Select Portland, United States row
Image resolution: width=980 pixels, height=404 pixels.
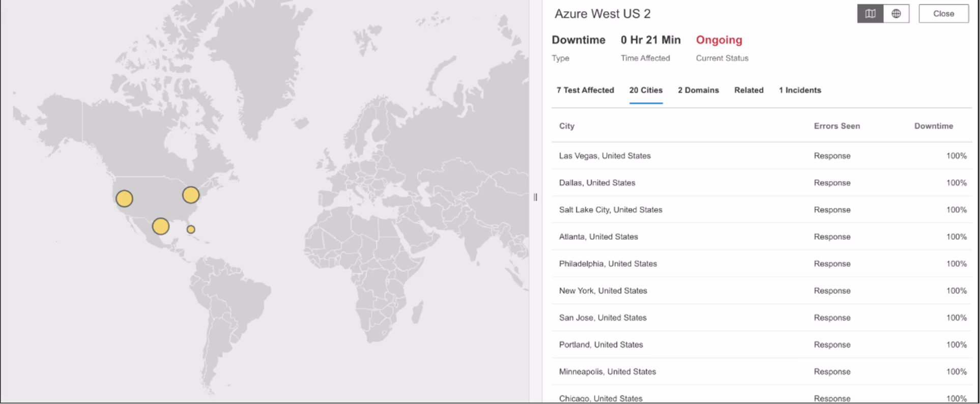762,344
